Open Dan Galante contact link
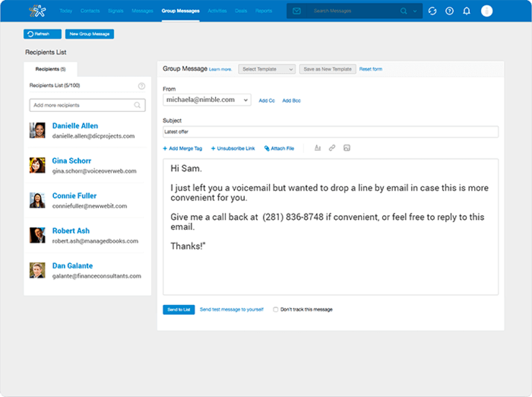532x397 pixels. coord(73,266)
